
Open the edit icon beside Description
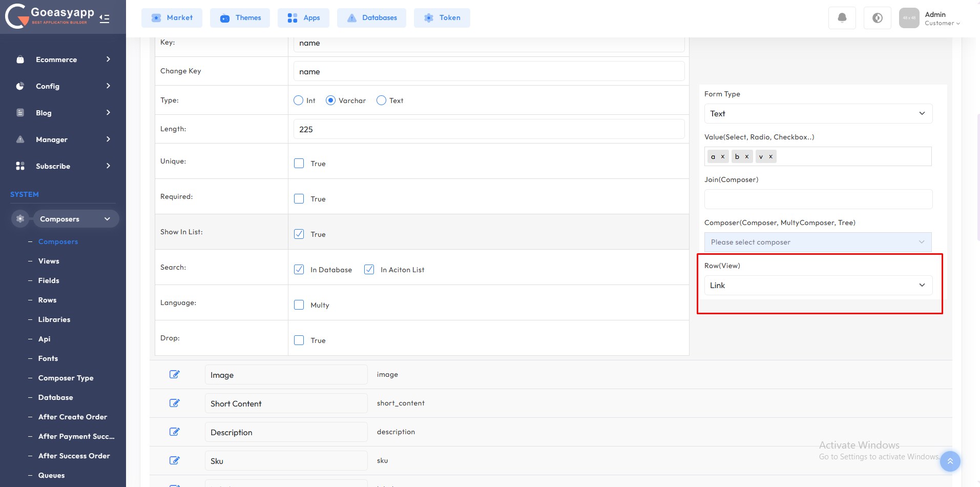coord(174,432)
